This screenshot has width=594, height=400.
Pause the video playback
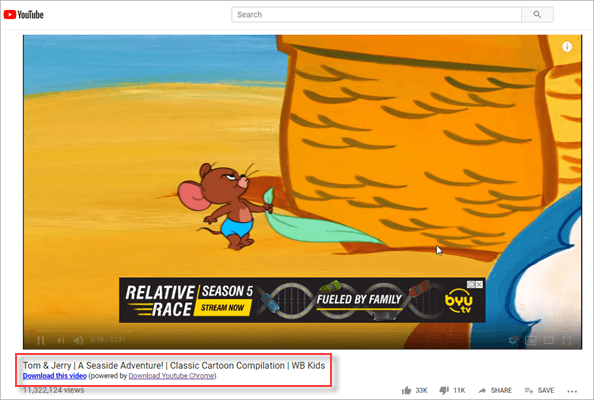tap(41, 340)
